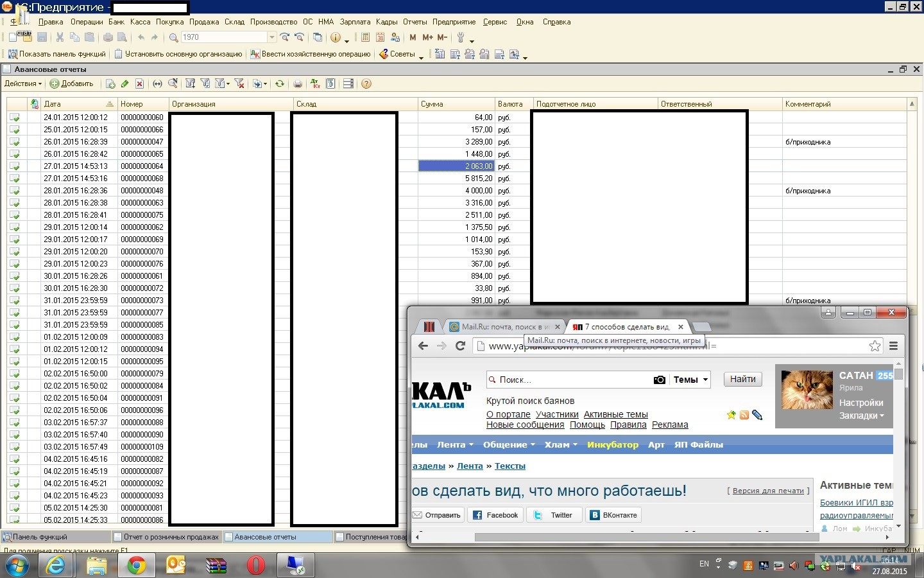
Task: Open the Сервис menu
Action: point(495,22)
